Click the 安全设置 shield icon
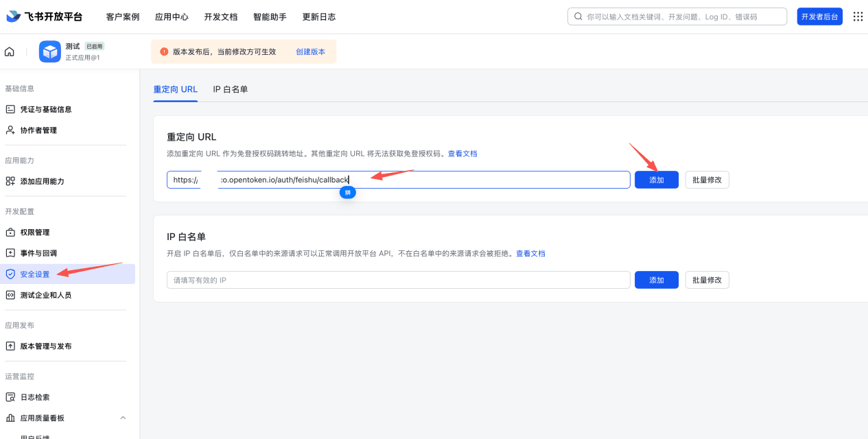 pos(10,274)
